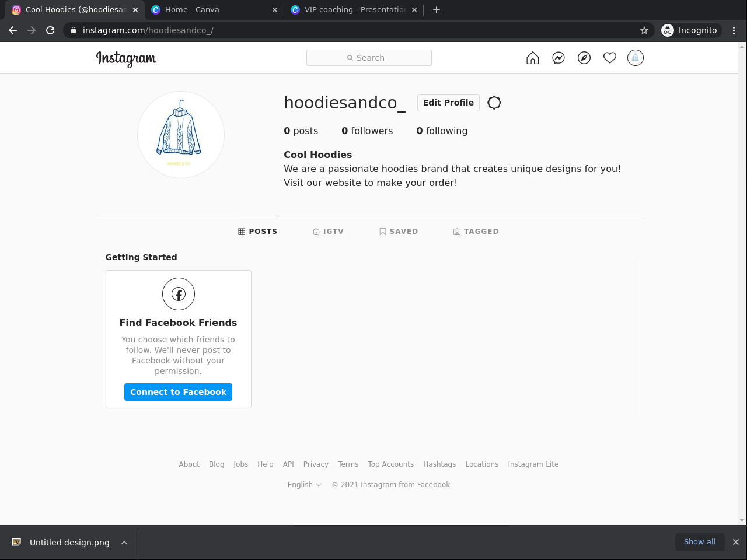This screenshot has height=560, width=747.
Task: Open the Help footer link
Action: pos(266,464)
